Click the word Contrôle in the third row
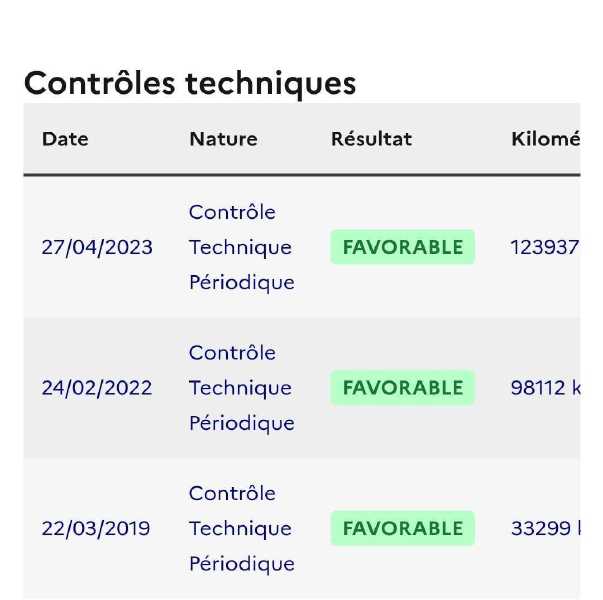Viewport: 603px width, 600px height. (232, 493)
